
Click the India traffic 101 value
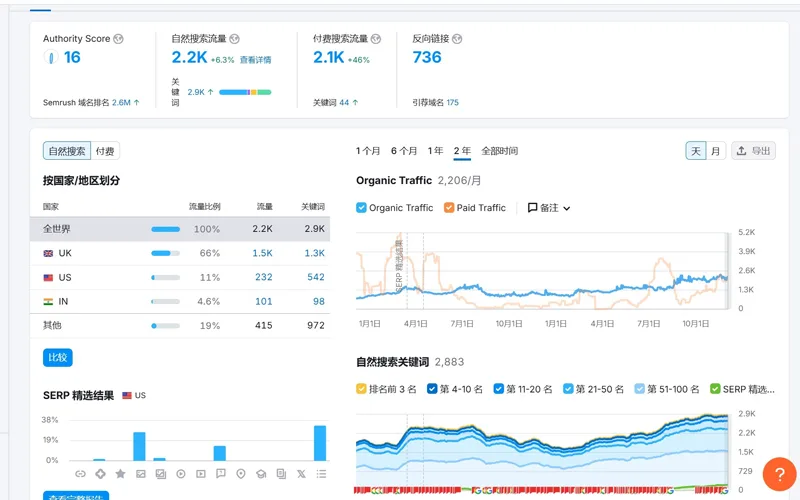[x=264, y=302]
